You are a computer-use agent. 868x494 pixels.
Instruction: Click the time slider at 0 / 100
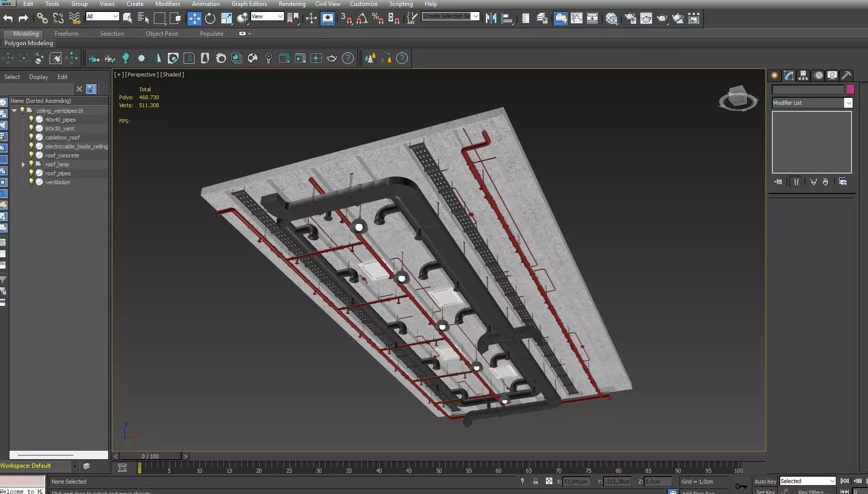tap(150, 456)
